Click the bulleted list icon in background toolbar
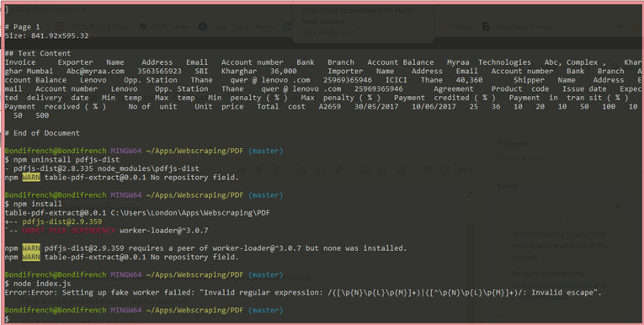 click(x=365, y=170)
